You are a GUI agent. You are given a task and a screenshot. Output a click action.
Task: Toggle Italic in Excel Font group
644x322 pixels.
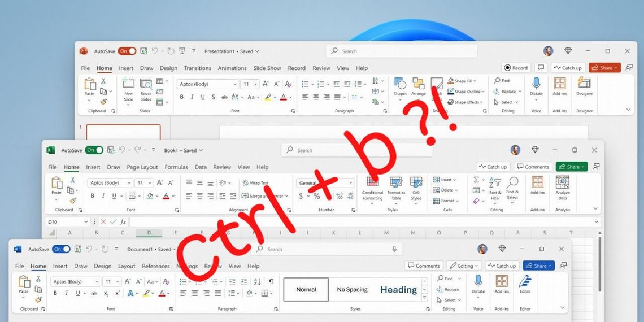pos(103,196)
